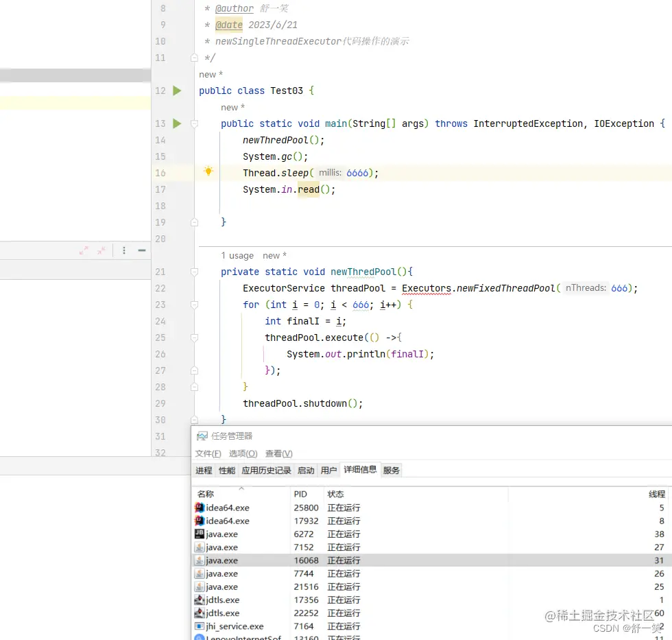This screenshot has height=640, width=672.
Task: Click the icon of jdtls.exe PID 17356
Action: pyautogui.click(x=200, y=600)
